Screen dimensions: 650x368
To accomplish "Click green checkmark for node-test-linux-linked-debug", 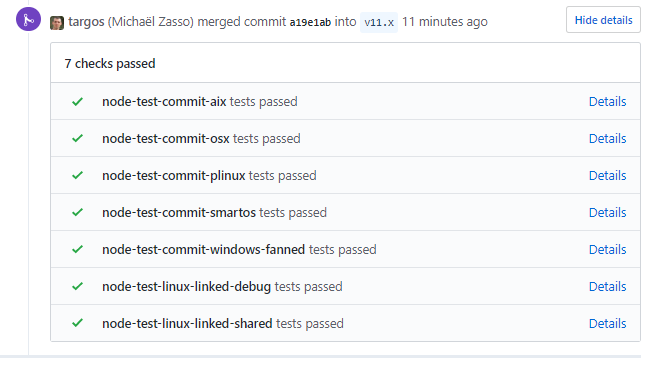I will coord(78,286).
